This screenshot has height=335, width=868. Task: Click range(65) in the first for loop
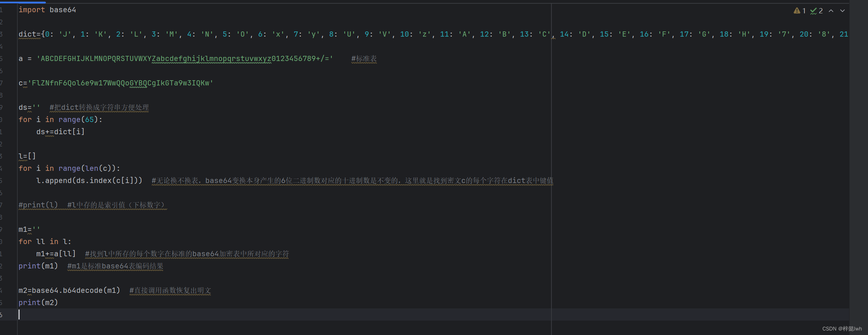point(78,119)
